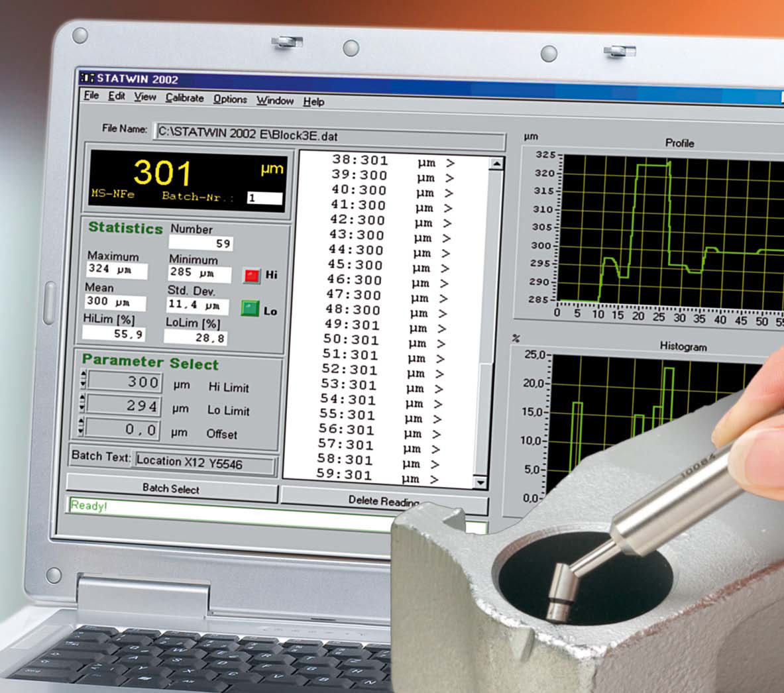Select reading 38:301 µm in the list
The height and width of the screenshot is (693, 784).
(392, 161)
